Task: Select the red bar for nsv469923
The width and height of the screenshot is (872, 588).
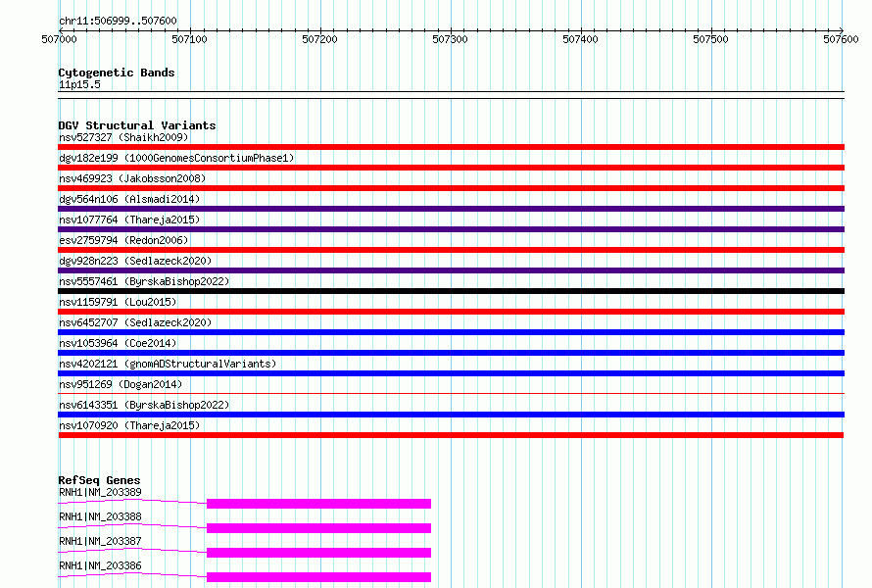Action: [x=451, y=188]
